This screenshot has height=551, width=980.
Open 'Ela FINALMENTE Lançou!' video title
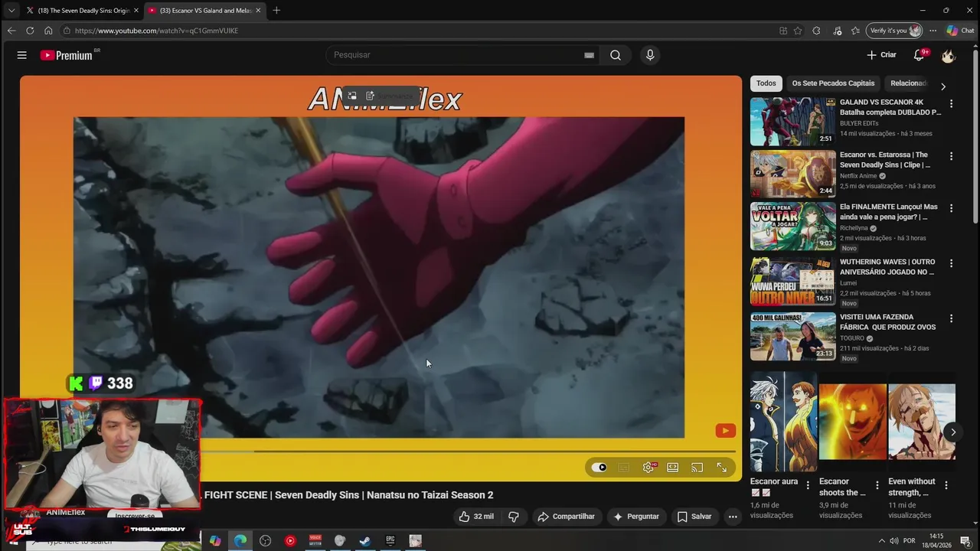[x=888, y=212]
